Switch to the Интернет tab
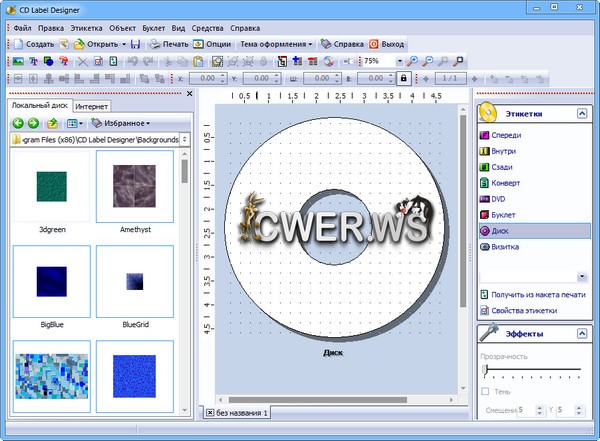Image resolution: width=600 pixels, height=441 pixels. [x=91, y=106]
